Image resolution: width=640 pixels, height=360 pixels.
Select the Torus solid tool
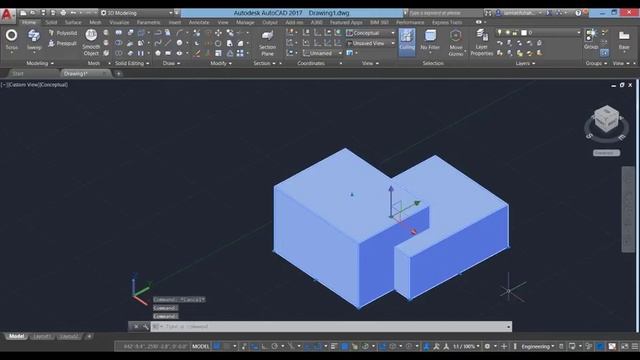(11, 39)
